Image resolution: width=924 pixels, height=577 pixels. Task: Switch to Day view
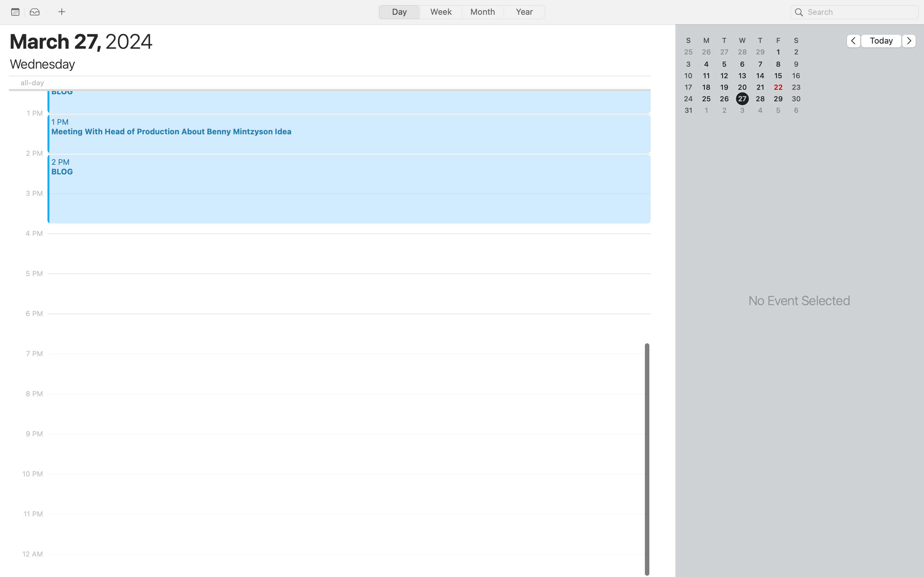click(399, 12)
